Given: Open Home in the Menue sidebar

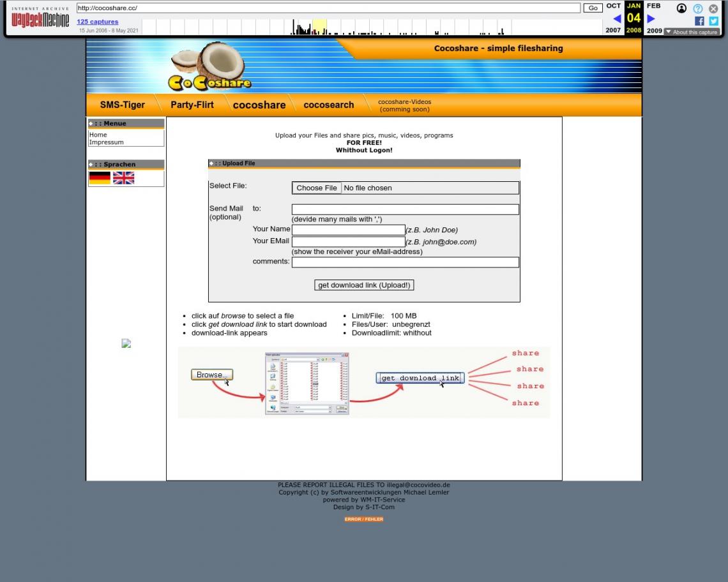Looking at the screenshot, I should (98, 135).
